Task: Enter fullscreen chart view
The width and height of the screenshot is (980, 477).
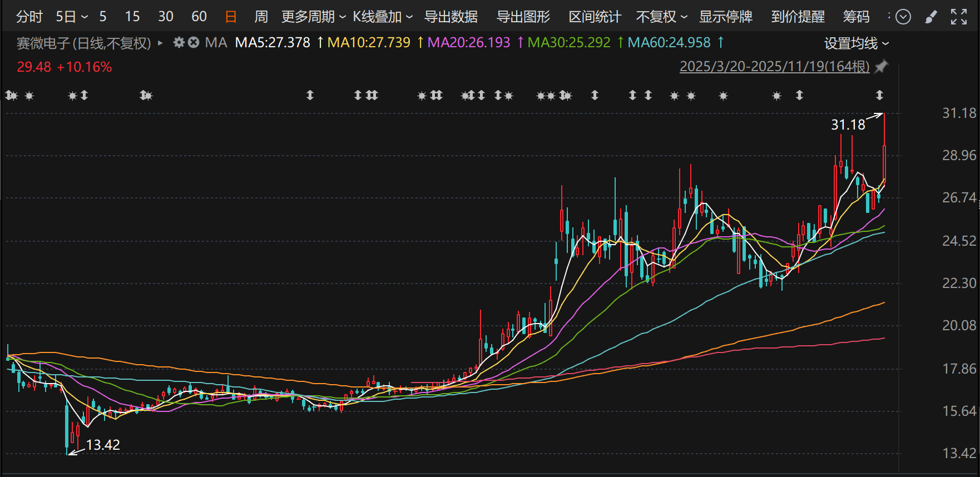Action: [x=958, y=17]
